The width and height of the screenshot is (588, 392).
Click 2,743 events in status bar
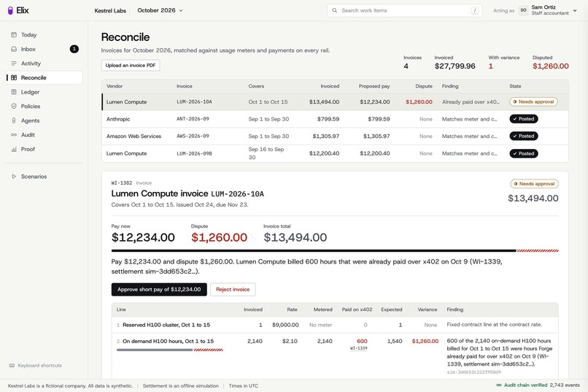click(x=565, y=385)
